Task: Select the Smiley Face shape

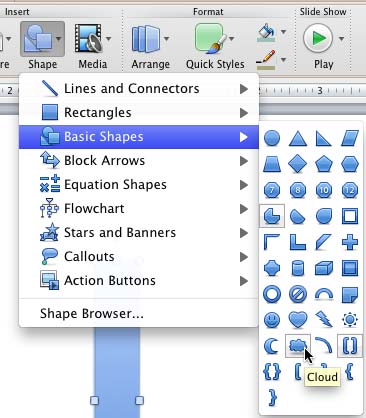Action: [x=272, y=320]
